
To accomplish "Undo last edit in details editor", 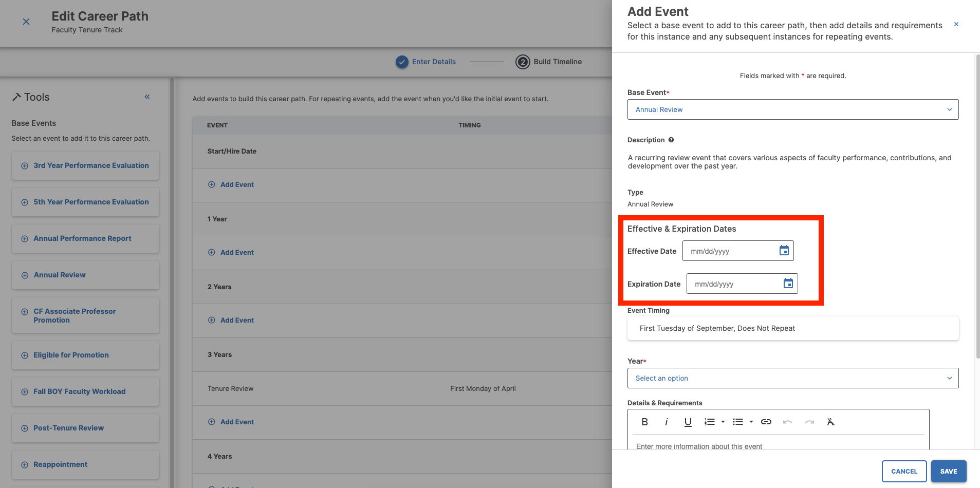I will 788,422.
